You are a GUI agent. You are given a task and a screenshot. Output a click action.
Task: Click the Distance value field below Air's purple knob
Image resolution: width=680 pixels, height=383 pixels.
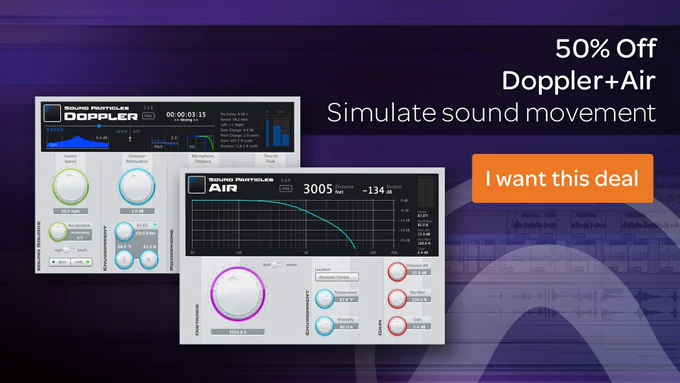tap(238, 332)
